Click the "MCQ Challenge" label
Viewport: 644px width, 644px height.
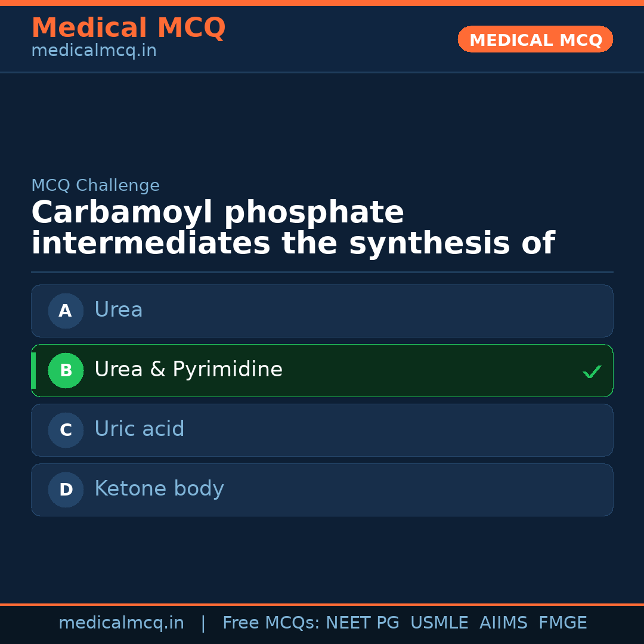[95, 185]
